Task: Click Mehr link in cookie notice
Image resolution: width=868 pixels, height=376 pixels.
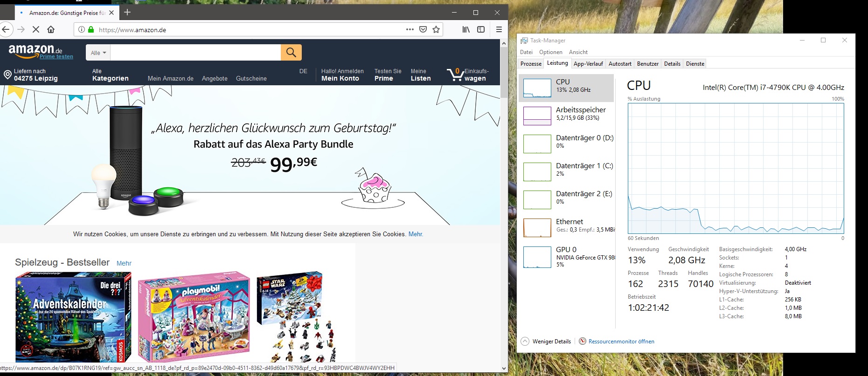Action: [416, 234]
